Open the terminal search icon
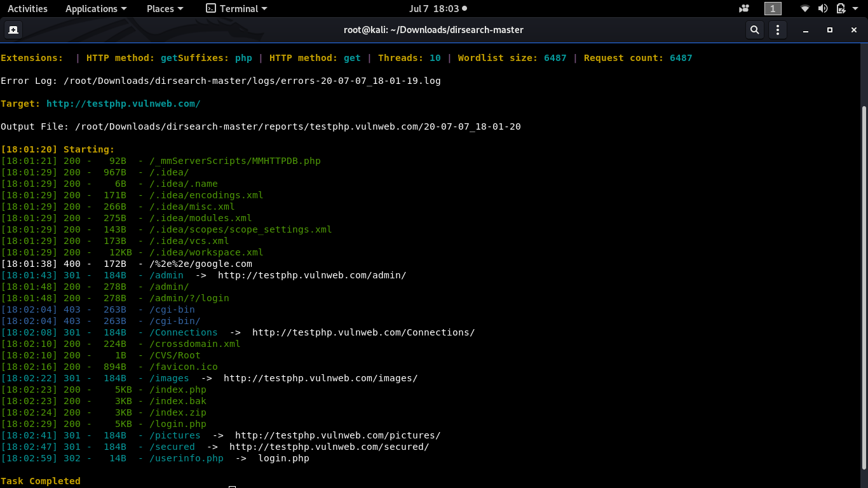 (x=754, y=30)
